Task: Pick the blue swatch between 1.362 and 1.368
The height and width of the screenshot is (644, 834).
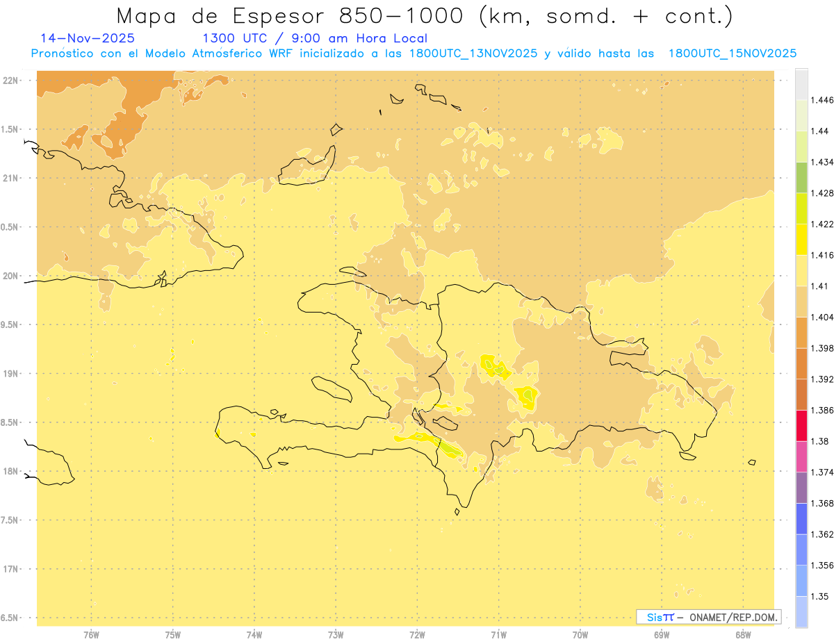Action: click(x=801, y=519)
